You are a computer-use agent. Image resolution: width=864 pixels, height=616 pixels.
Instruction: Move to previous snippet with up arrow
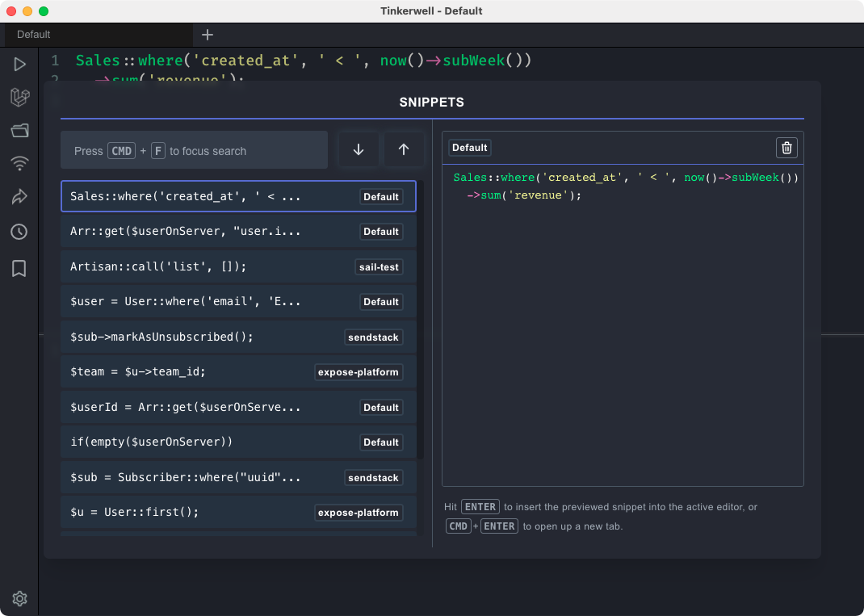[x=404, y=149]
